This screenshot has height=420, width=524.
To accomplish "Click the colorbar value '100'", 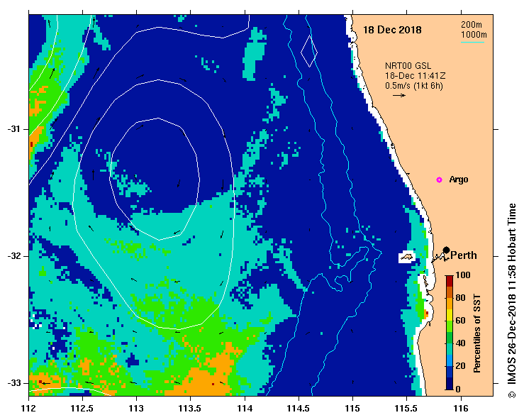I will (463, 275).
